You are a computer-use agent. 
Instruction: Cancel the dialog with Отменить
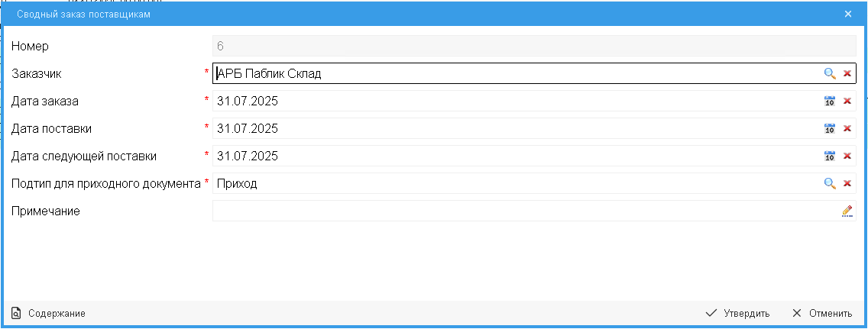[822, 313]
